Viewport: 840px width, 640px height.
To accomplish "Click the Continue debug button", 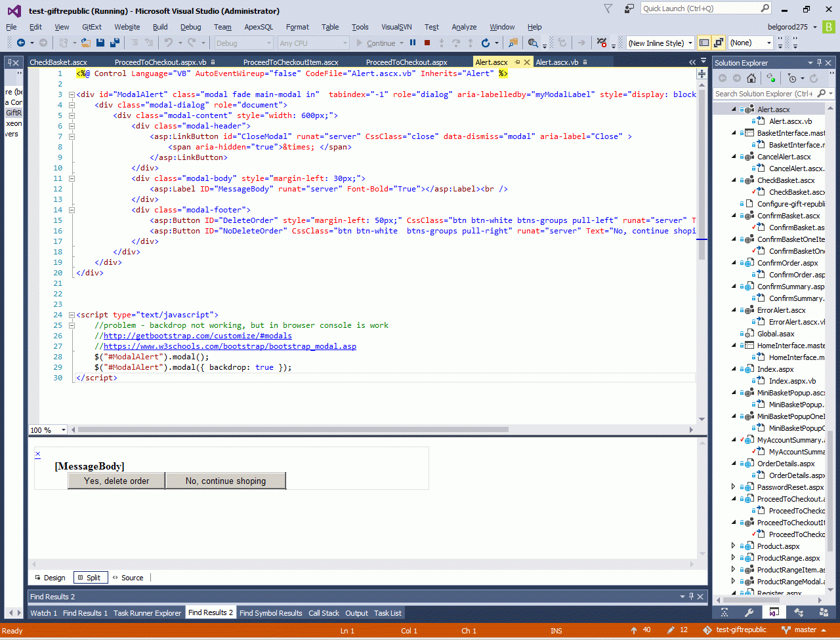I will 376,43.
